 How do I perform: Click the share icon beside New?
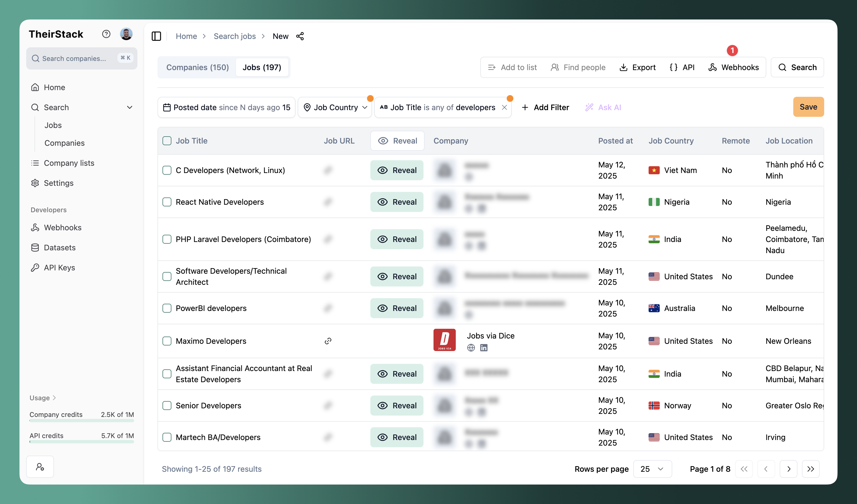pos(300,36)
